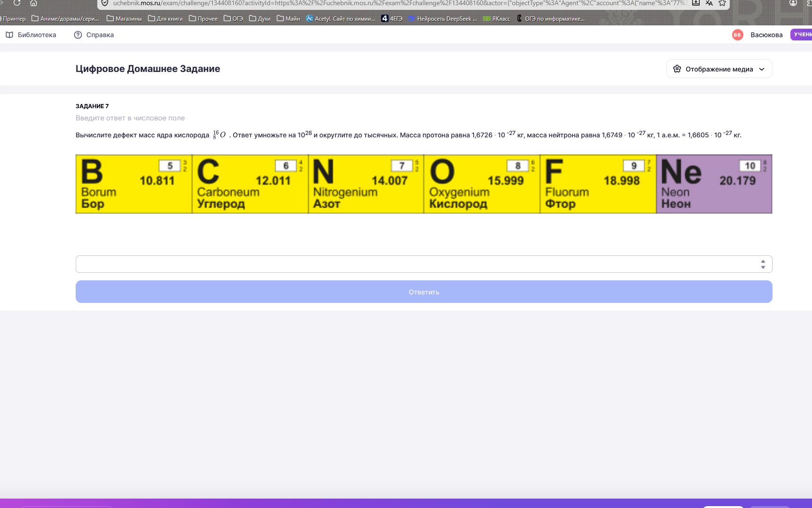Open the browser home page icon

(33, 3)
